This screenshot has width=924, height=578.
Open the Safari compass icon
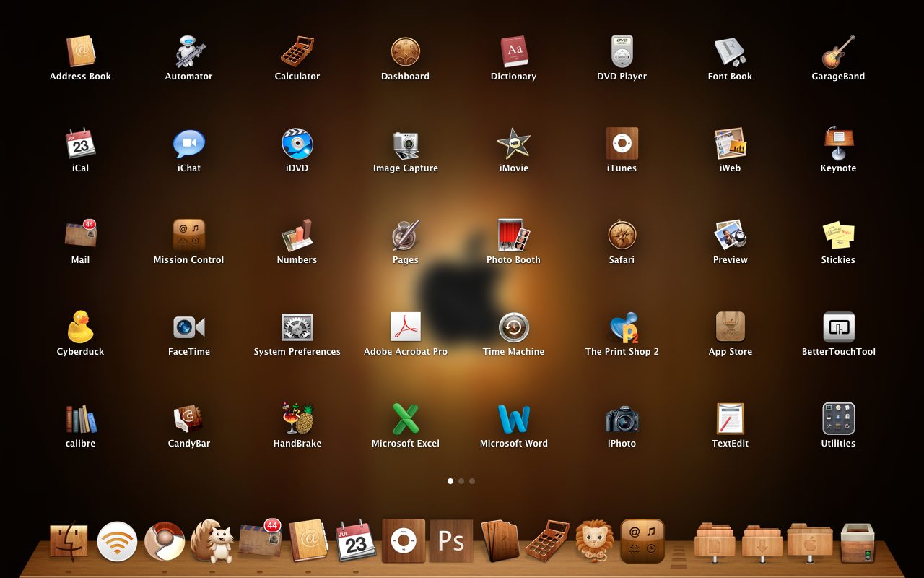(622, 235)
